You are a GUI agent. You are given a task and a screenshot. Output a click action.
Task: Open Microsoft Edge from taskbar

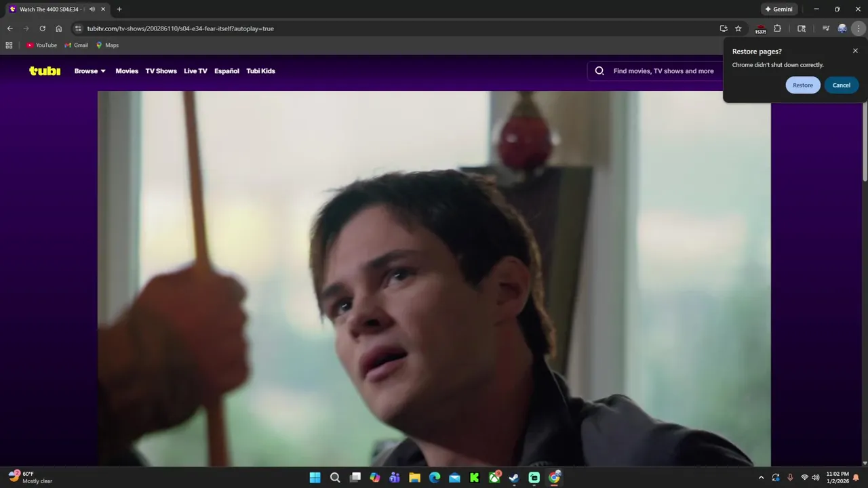pos(435,478)
